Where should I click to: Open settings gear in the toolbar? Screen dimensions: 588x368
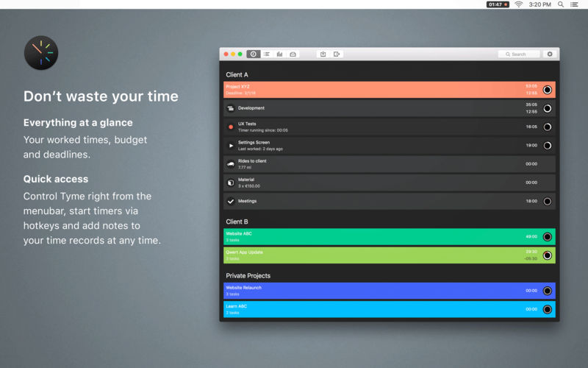click(550, 54)
